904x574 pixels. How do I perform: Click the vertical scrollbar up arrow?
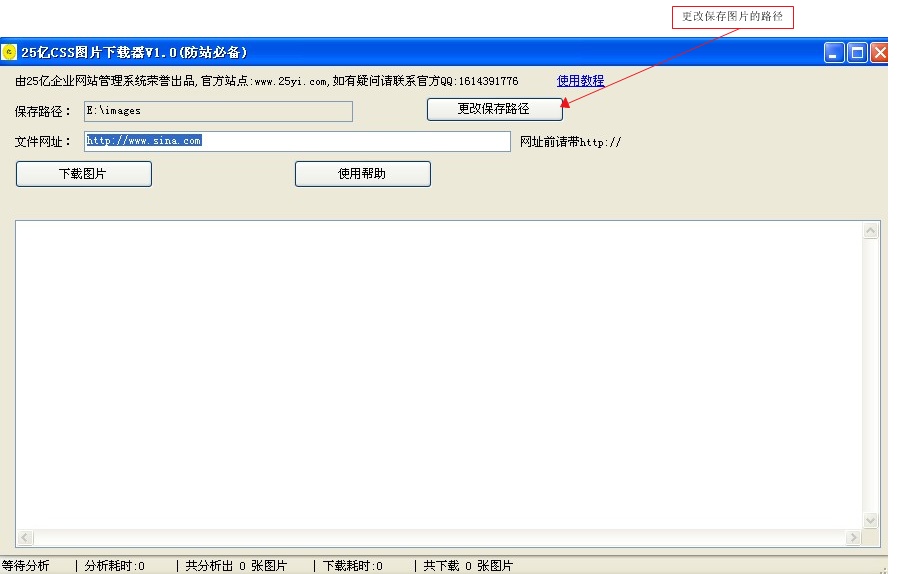coord(871,231)
